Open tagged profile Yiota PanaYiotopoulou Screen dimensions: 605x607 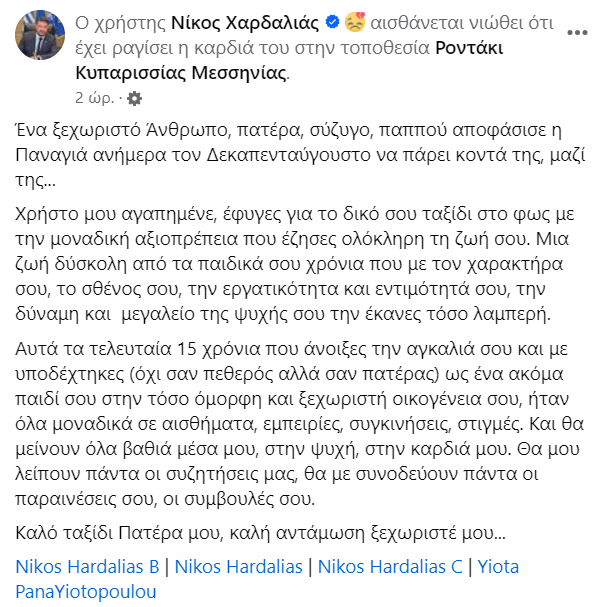pyautogui.click(x=85, y=591)
